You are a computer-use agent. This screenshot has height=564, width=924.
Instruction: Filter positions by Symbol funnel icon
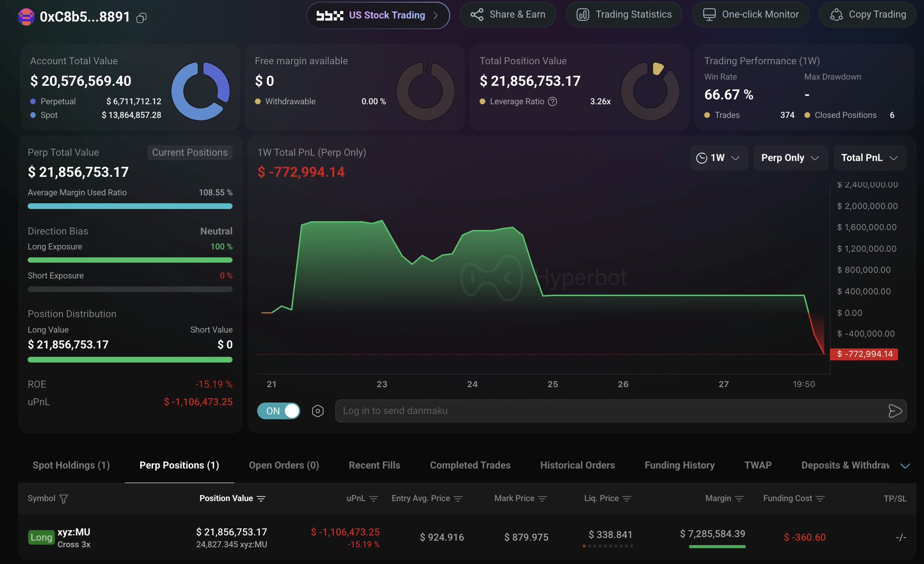pos(64,499)
